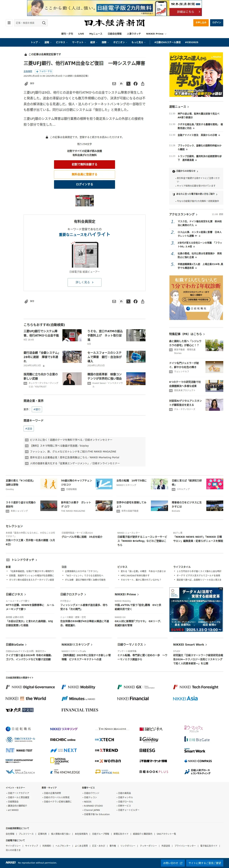
Task: Open NIKKEI Mobility logo link
Action: [78, 687]
